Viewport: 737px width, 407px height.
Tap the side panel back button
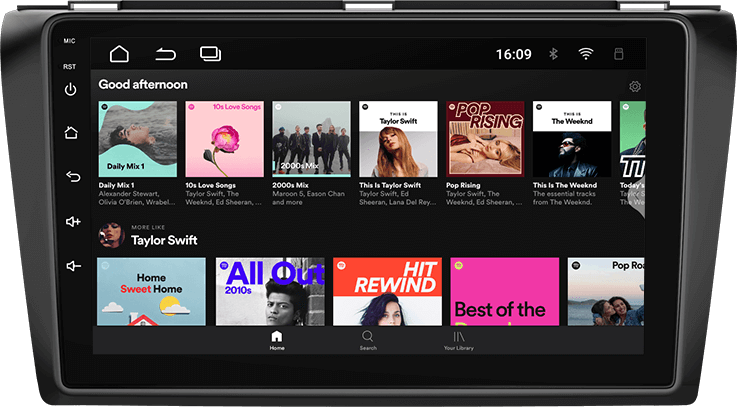pos(73,176)
